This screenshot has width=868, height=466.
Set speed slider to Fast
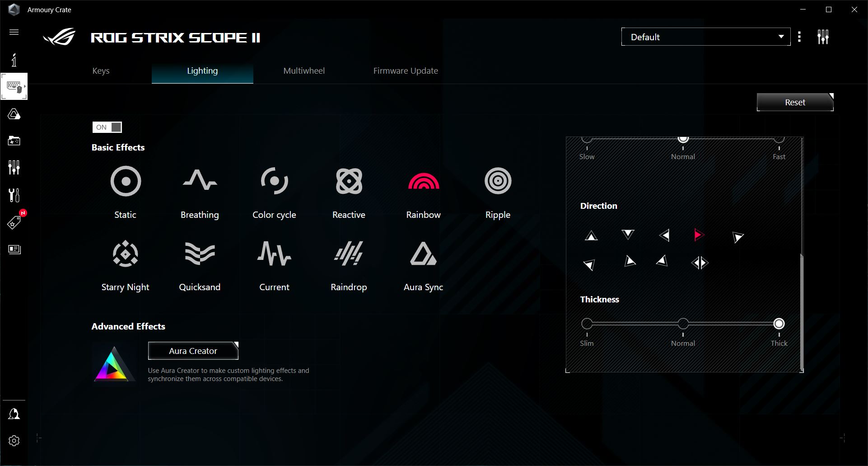(779, 139)
